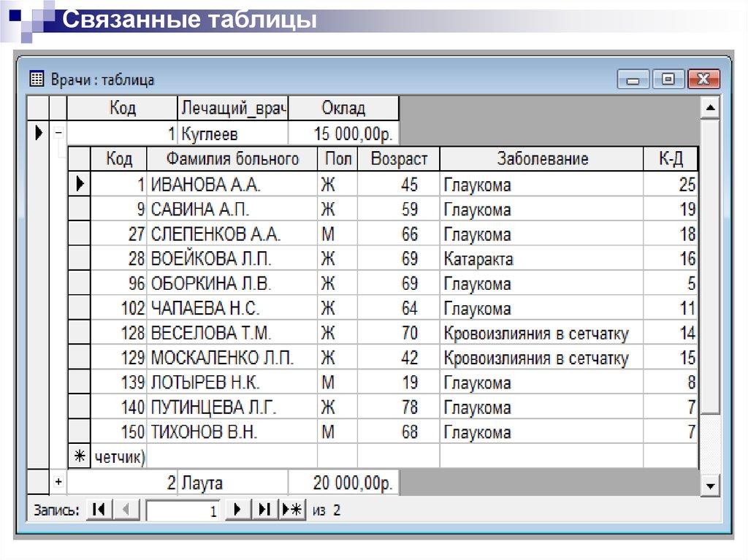
Task: Go to next record in navigator
Action: 237,510
